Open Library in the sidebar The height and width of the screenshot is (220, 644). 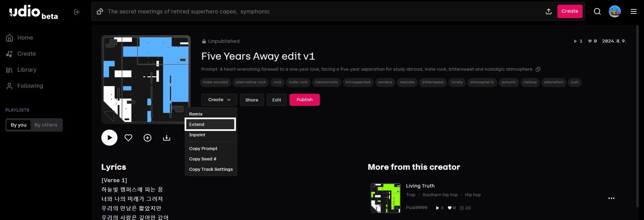pyautogui.click(x=27, y=70)
